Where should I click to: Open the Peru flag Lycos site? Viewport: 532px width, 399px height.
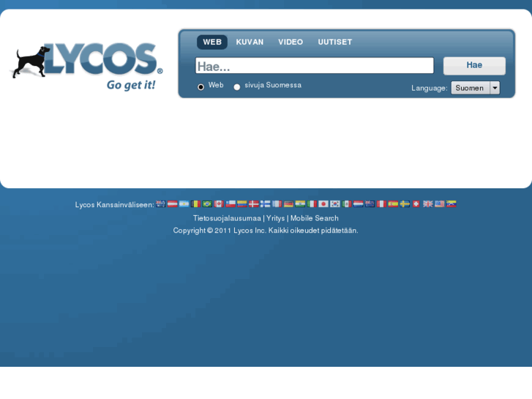(x=381, y=204)
